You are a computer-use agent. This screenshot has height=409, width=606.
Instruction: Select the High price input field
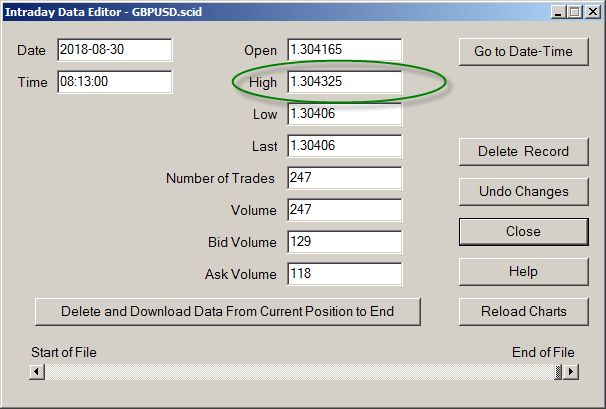coord(345,82)
